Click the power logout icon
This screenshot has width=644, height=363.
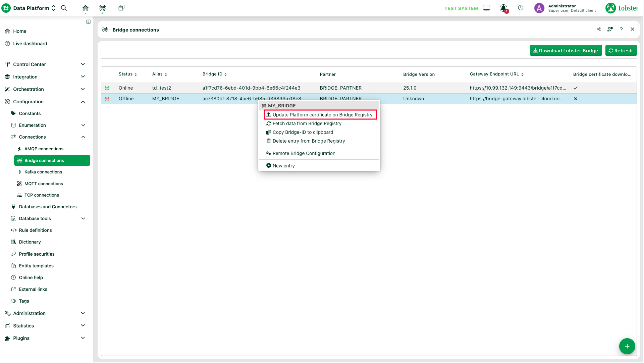521,8
